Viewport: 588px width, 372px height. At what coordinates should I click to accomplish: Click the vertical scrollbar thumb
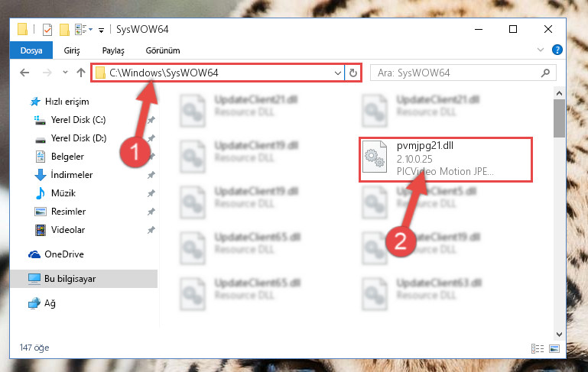(x=559, y=118)
